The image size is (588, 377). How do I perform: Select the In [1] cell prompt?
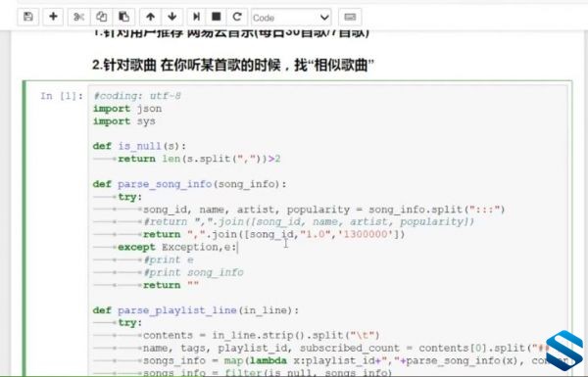62,96
